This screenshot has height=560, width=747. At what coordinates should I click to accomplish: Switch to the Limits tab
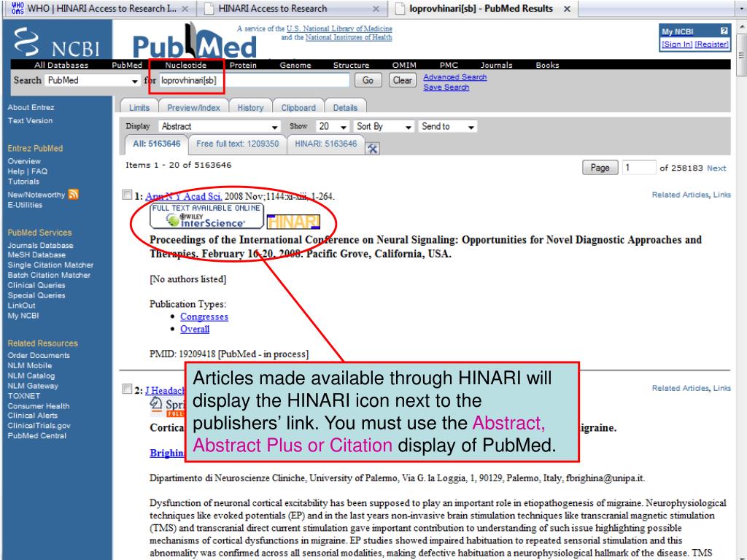tap(139, 108)
